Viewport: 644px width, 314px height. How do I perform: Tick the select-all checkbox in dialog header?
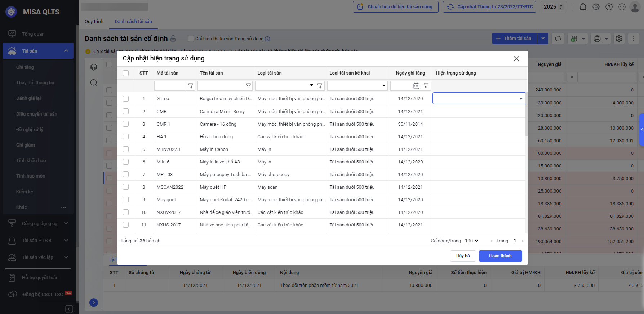click(x=126, y=73)
